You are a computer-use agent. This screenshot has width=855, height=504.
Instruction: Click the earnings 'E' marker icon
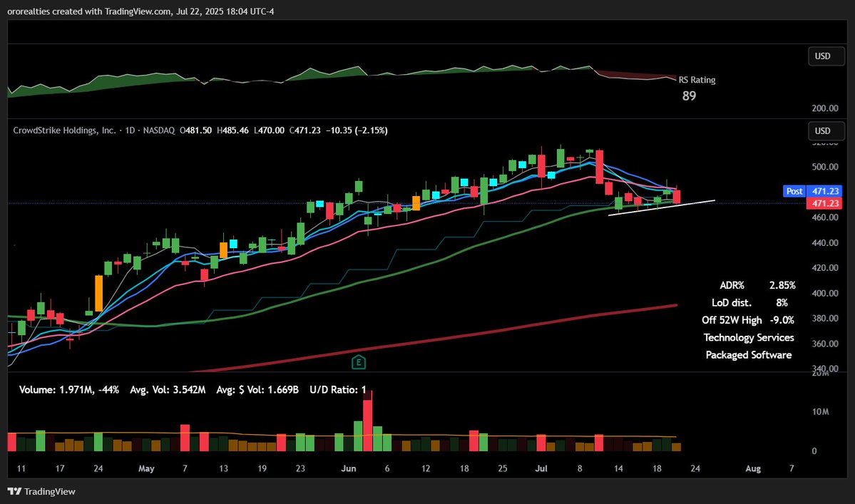point(358,362)
